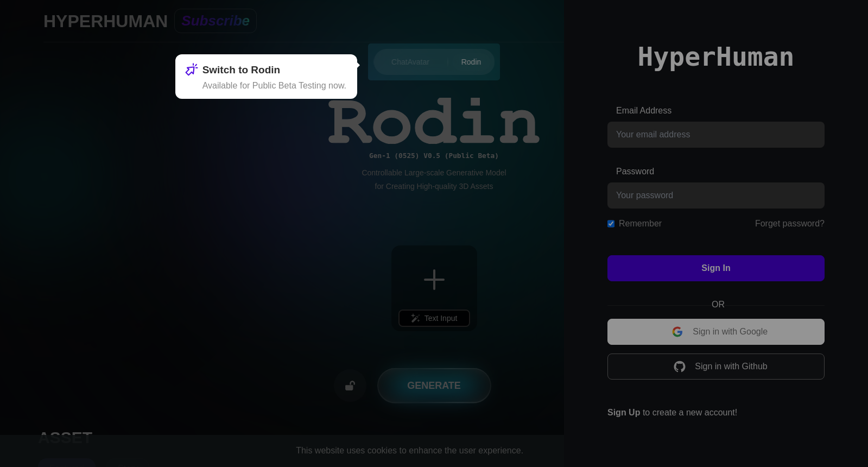This screenshot has height=467, width=868.
Task: Click the 'Password' field label
Action: [x=635, y=172]
